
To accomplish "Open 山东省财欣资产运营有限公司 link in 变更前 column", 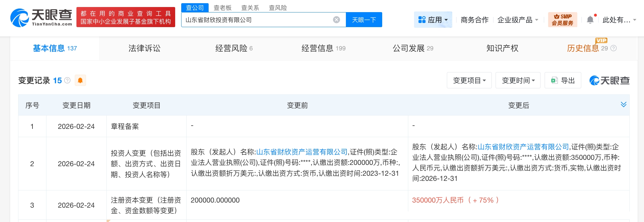I will (x=302, y=152).
